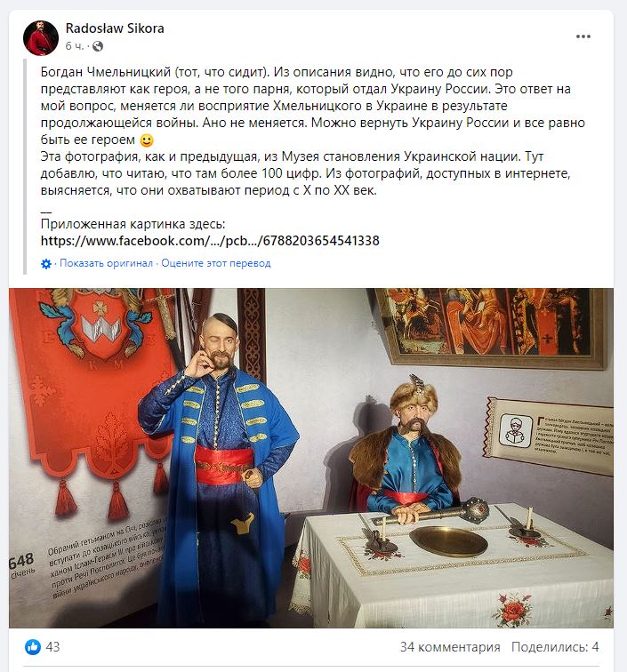Click the framed painting in the photo

coord(494,326)
